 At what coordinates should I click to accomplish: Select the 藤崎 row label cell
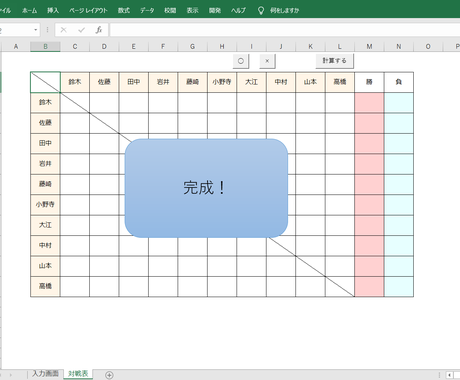[x=45, y=184]
